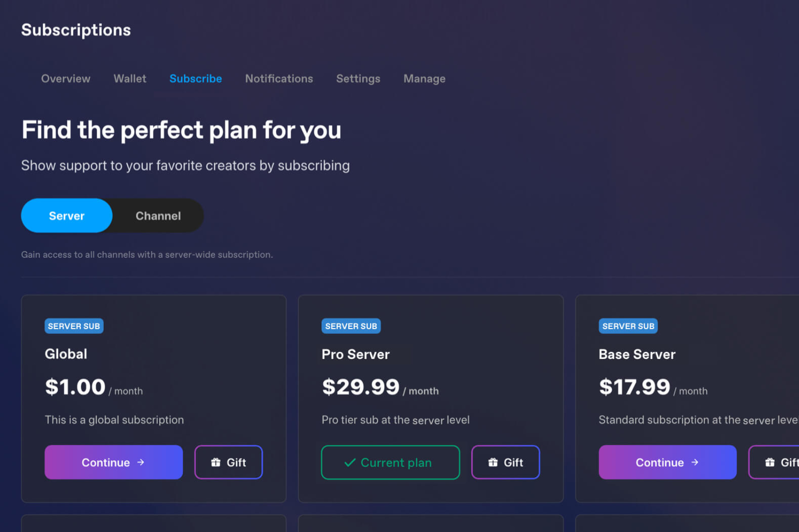Open the Overview tab
This screenshot has height=532, width=799.
(x=66, y=79)
